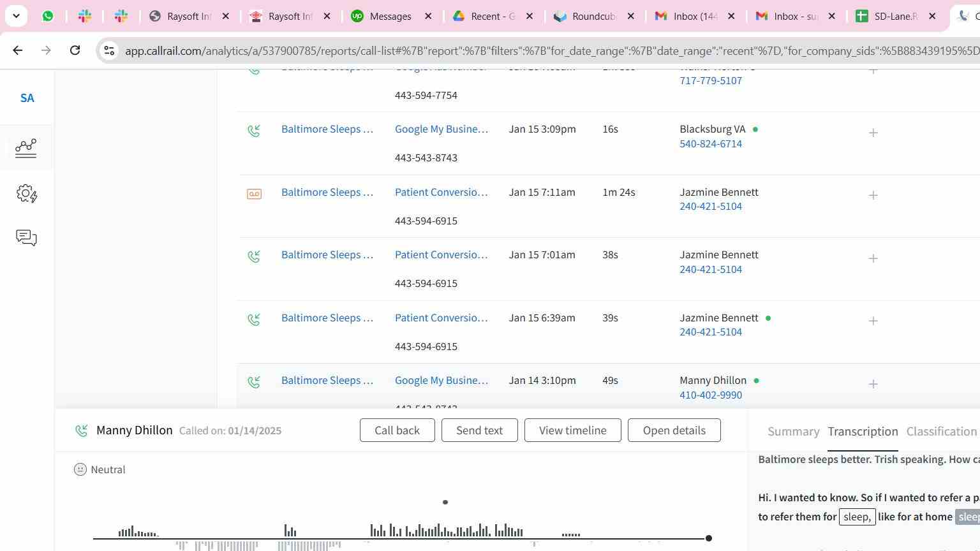Open the WhatsApp browser tab

[x=48, y=16]
